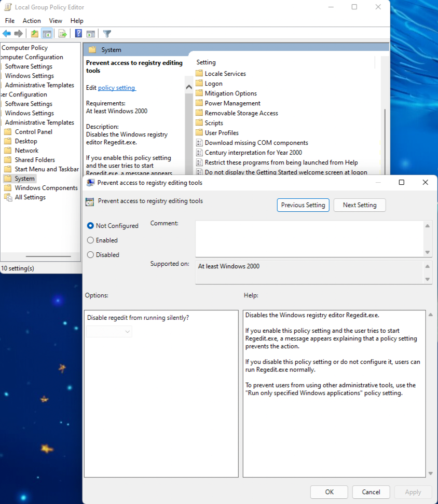
Task: Click the Export List toolbar icon
Action: (63, 33)
